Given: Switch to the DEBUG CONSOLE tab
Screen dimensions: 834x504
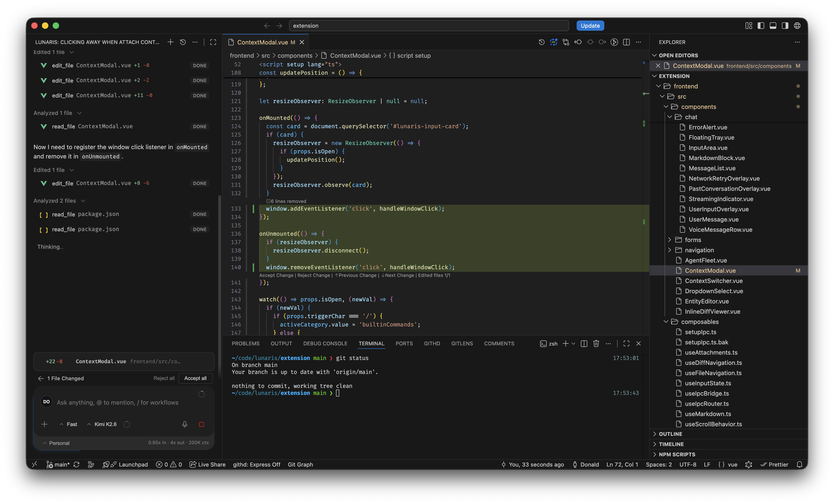Looking at the screenshot, I should tap(325, 343).
